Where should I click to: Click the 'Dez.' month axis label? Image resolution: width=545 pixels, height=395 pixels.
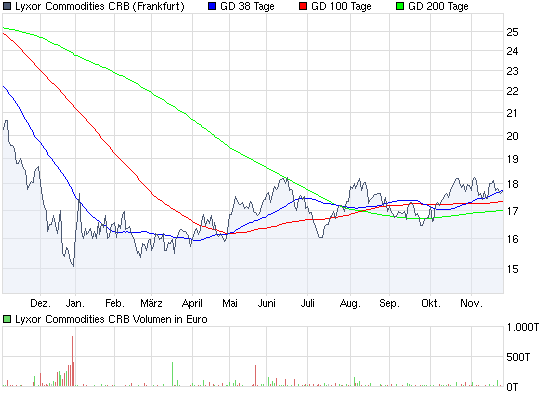(x=41, y=303)
